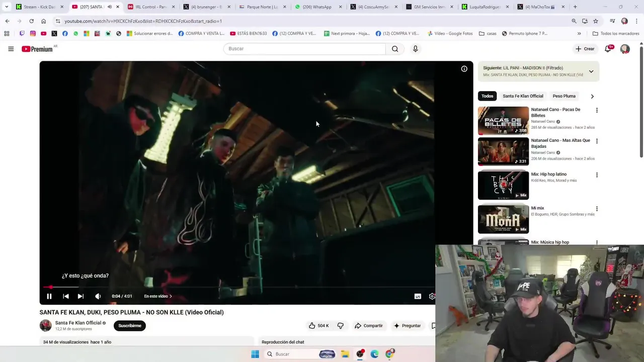644x362 pixels.
Task: Start voice search with the microphone
Action: click(x=415, y=49)
